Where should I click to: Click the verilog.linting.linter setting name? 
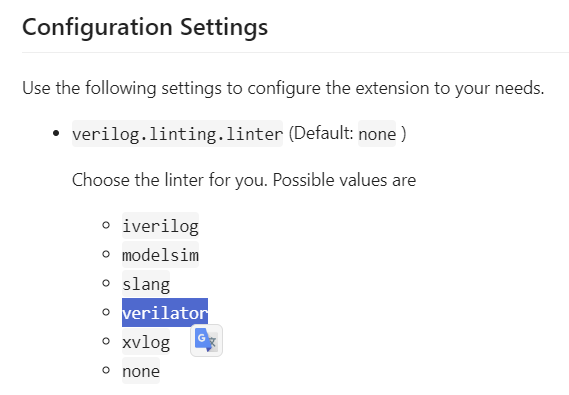tap(177, 133)
